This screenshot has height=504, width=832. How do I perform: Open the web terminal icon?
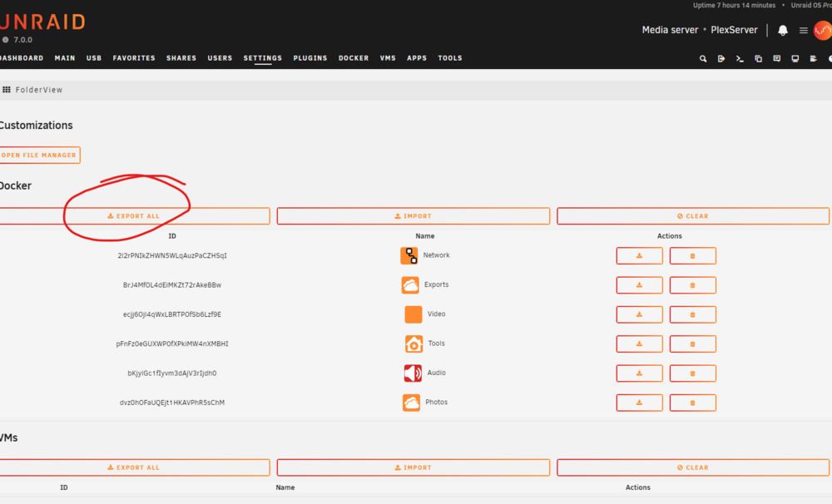click(x=740, y=58)
